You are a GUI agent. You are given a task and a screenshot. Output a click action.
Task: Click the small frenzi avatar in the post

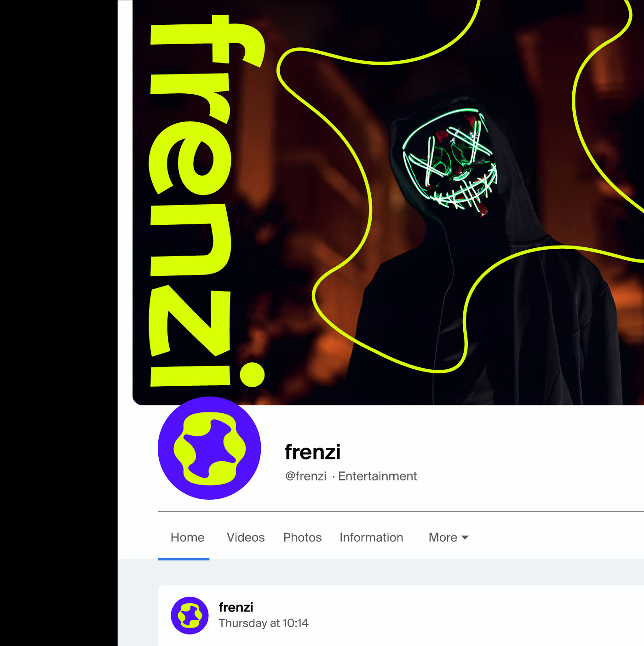(x=190, y=615)
